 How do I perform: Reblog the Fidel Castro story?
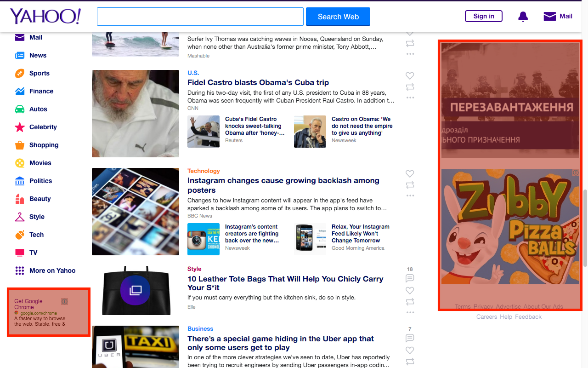410,87
